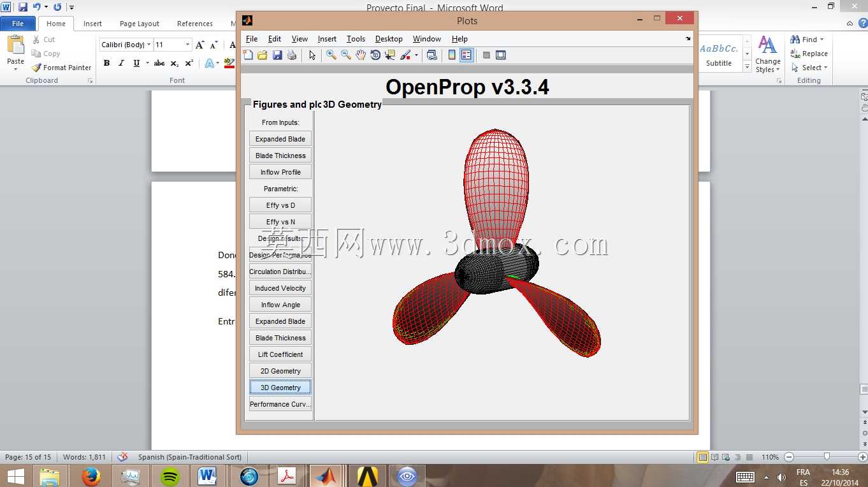Click Format Painter in Word's Clipboard group
Viewport: 868px width, 487px height.
62,68
